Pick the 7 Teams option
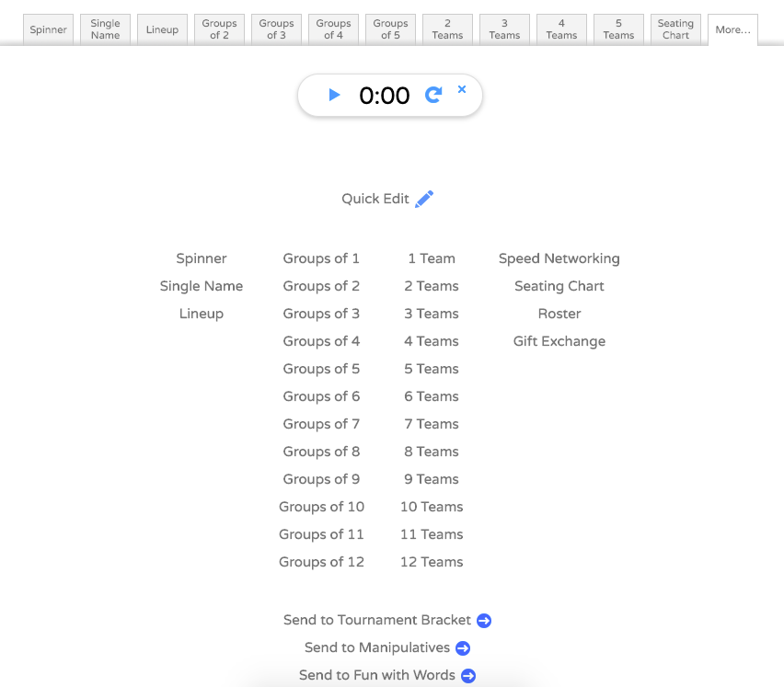Screen dimensions: 784x687 pos(432,424)
